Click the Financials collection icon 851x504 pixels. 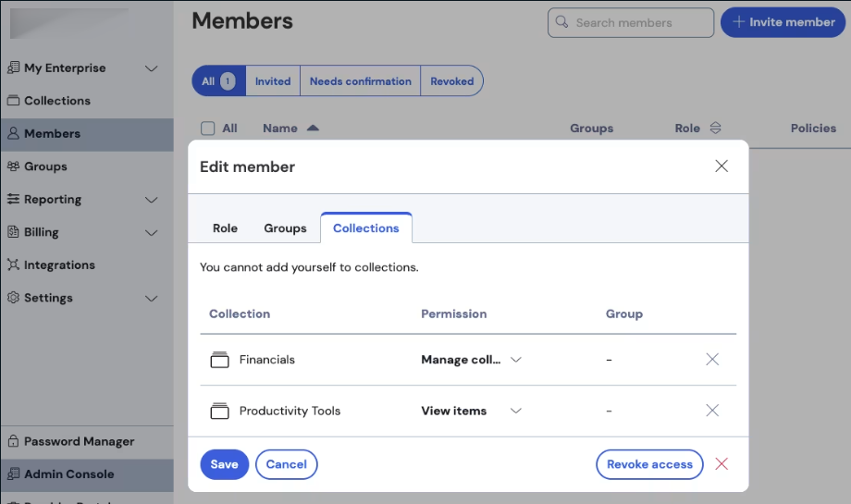(219, 360)
